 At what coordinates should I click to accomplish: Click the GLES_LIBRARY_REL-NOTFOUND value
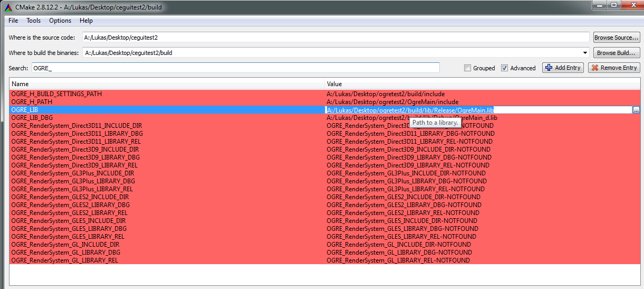pos(401,237)
